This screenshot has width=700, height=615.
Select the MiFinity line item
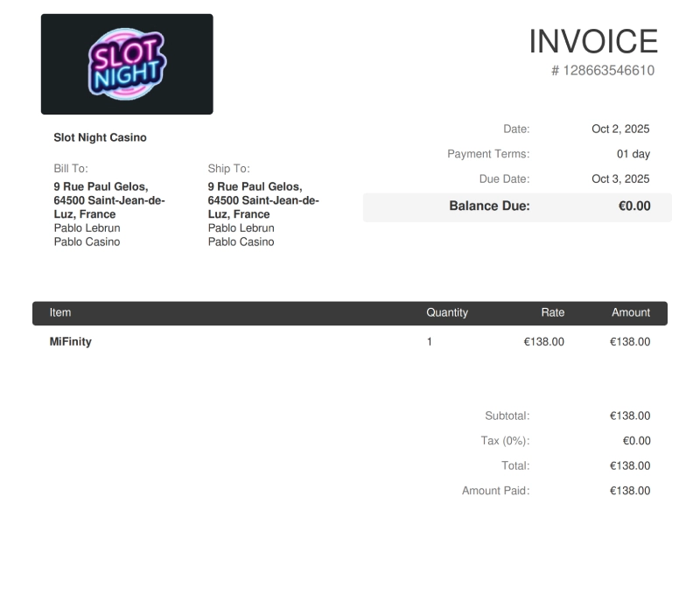tap(70, 342)
